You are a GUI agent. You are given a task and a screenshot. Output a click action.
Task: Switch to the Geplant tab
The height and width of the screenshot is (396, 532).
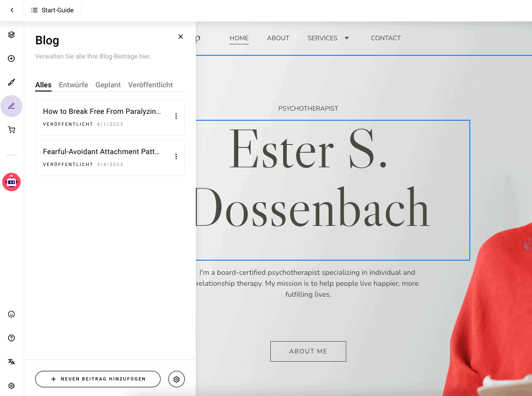(x=108, y=85)
